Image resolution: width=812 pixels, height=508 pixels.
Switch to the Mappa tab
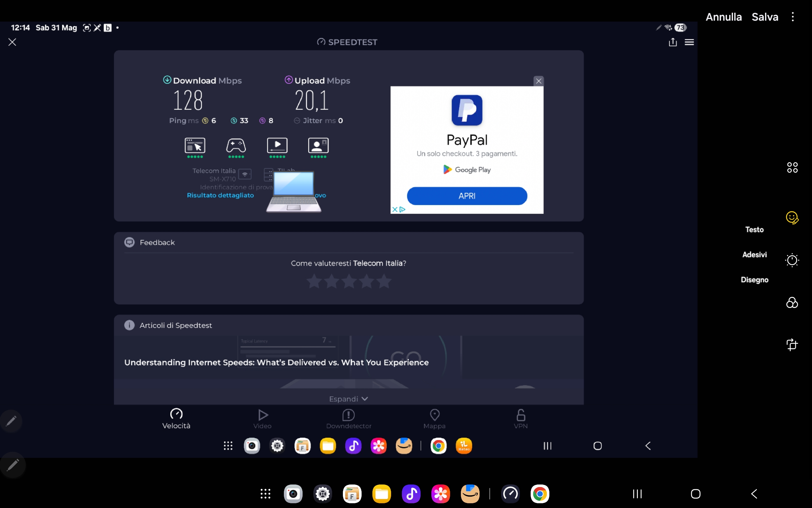[x=435, y=419]
